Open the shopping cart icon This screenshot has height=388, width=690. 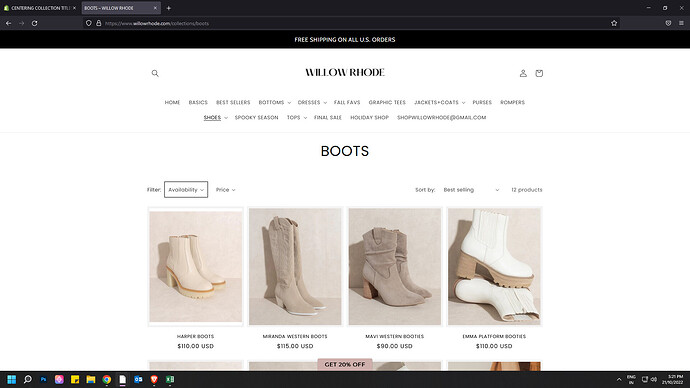pos(539,73)
